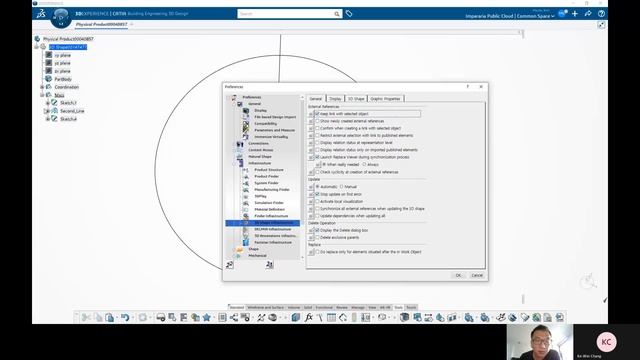Screen dimensions: 640x360
Task: Select Parameters and Measure in Preferences tree
Action: tap(275, 130)
